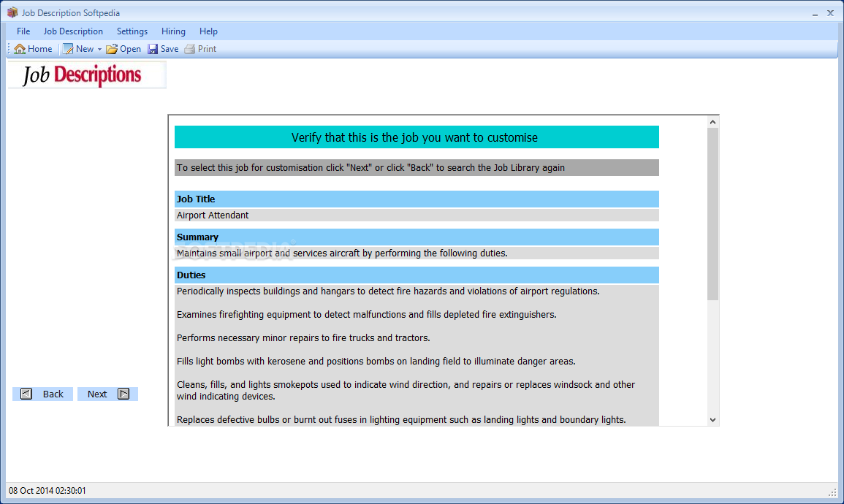Close the Job Description window
844x504 pixels.
[x=830, y=13]
